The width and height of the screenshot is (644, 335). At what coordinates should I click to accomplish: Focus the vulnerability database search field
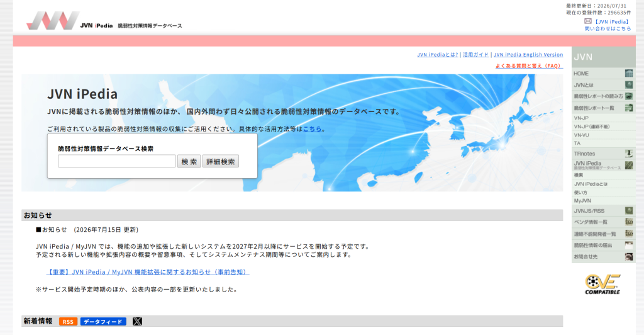click(116, 161)
